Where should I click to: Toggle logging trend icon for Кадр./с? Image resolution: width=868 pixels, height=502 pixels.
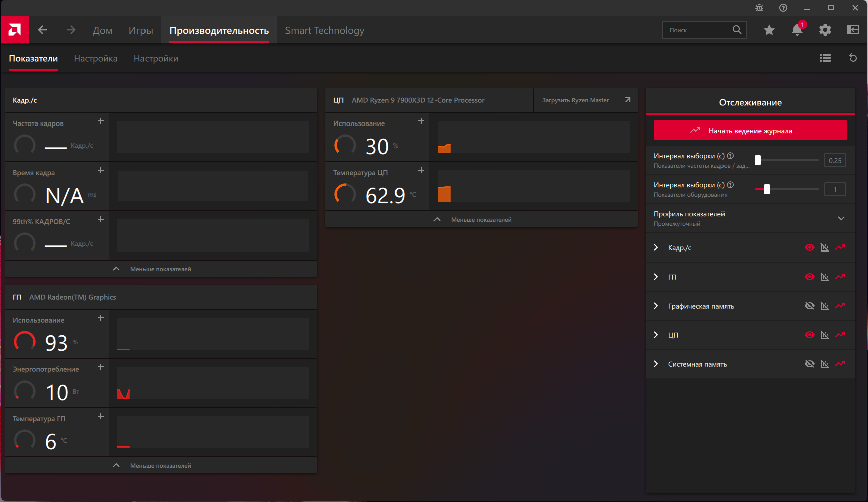[x=840, y=247]
